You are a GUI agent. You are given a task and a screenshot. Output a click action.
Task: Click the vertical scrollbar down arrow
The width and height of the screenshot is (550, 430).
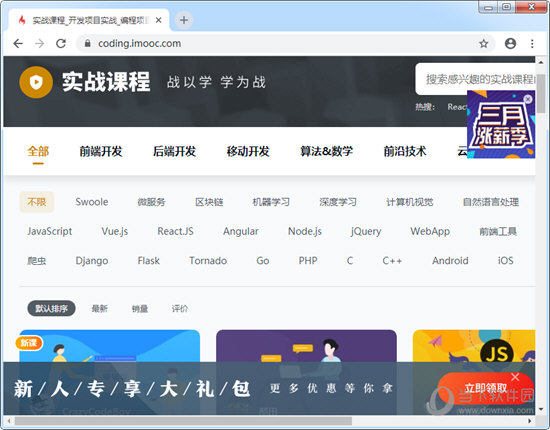coord(541,409)
